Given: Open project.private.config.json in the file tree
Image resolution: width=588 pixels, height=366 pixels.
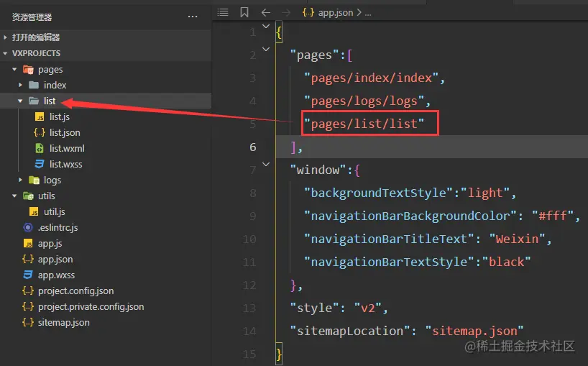Looking at the screenshot, I should point(91,307).
